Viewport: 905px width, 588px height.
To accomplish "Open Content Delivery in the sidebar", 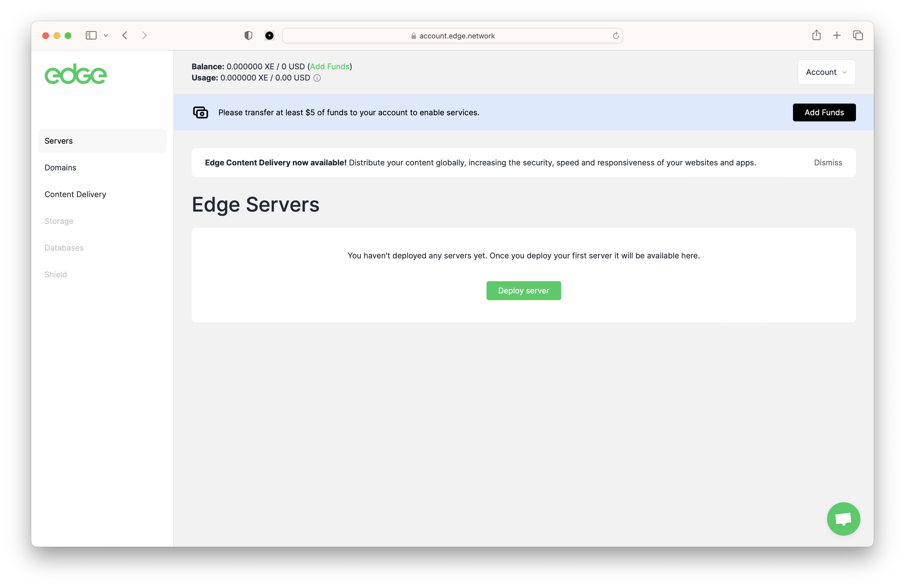I will [x=75, y=194].
